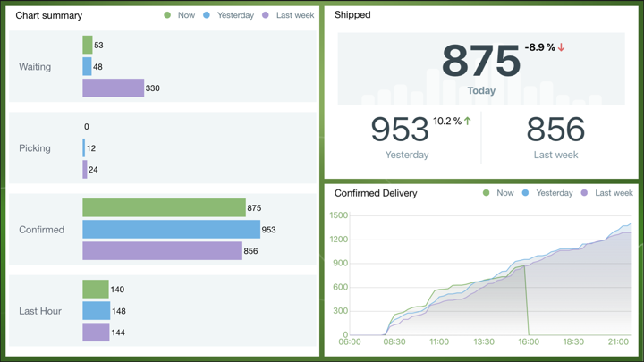Click the Yesterday label under 953
The width and height of the screenshot is (644, 362).
(x=407, y=155)
